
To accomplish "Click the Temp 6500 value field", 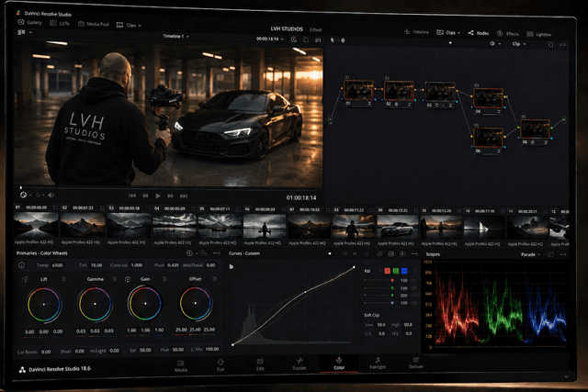I will coord(57,265).
